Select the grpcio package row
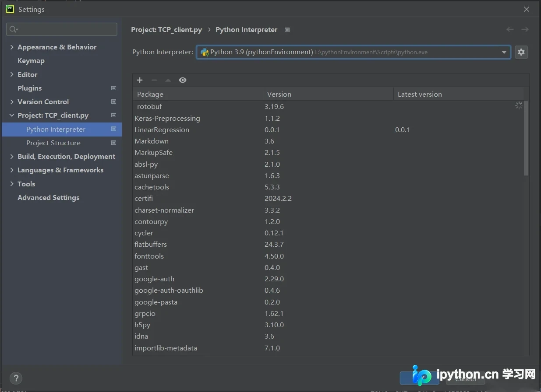The height and width of the screenshot is (392, 541). tap(328, 313)
